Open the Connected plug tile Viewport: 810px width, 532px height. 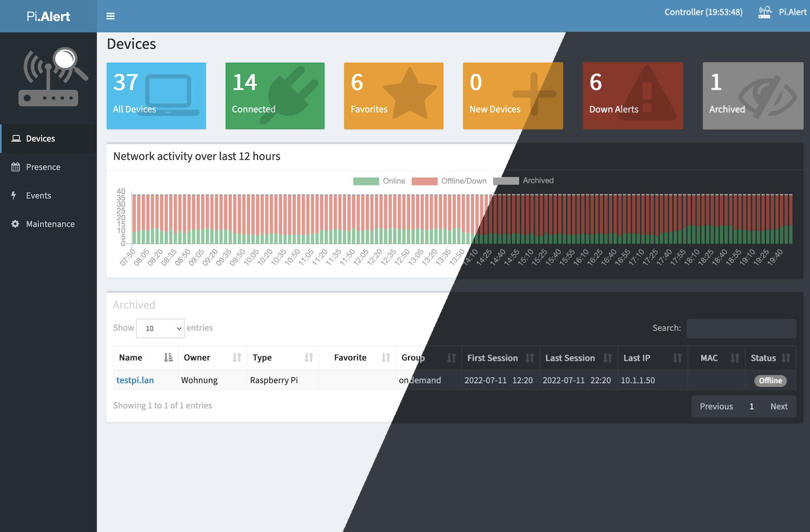click(x=275, y=96)
